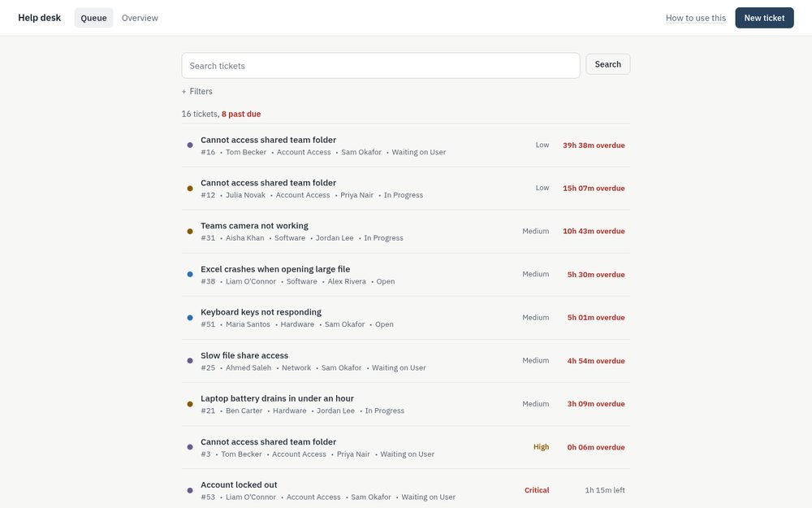Click the purple status dot of ticket #25
The width and height of the screenshot is (812, 508).
(190, 361)
